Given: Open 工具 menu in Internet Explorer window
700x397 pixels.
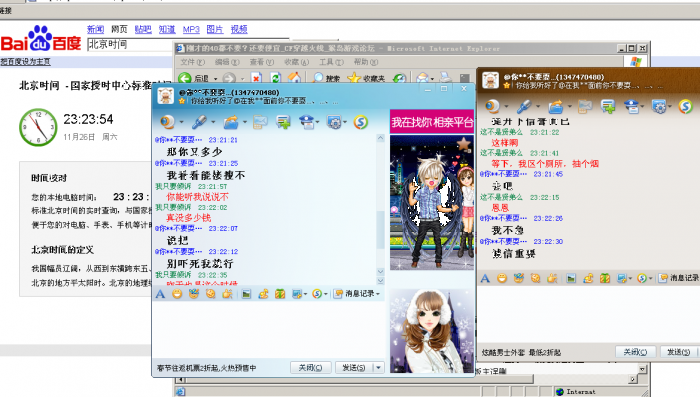Looking at the screenshot, I should point(331,62).
